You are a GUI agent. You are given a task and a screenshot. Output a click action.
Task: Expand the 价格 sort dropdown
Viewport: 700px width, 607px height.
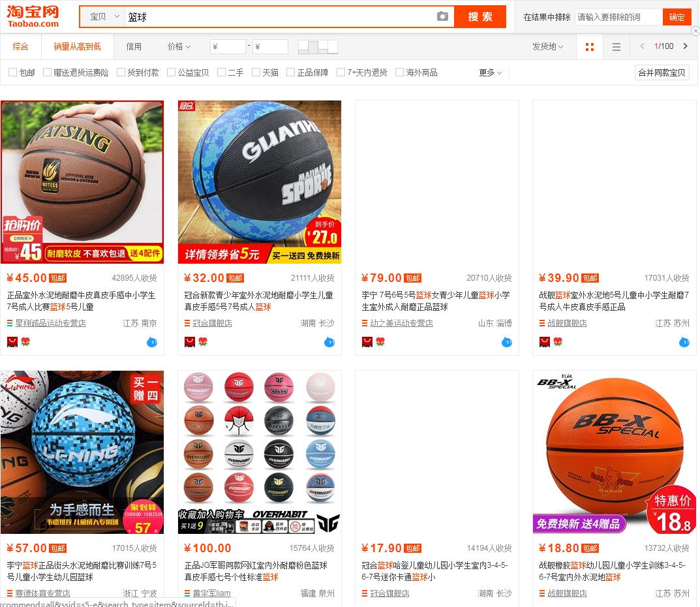pyautogui.click(x=179, y=46)
